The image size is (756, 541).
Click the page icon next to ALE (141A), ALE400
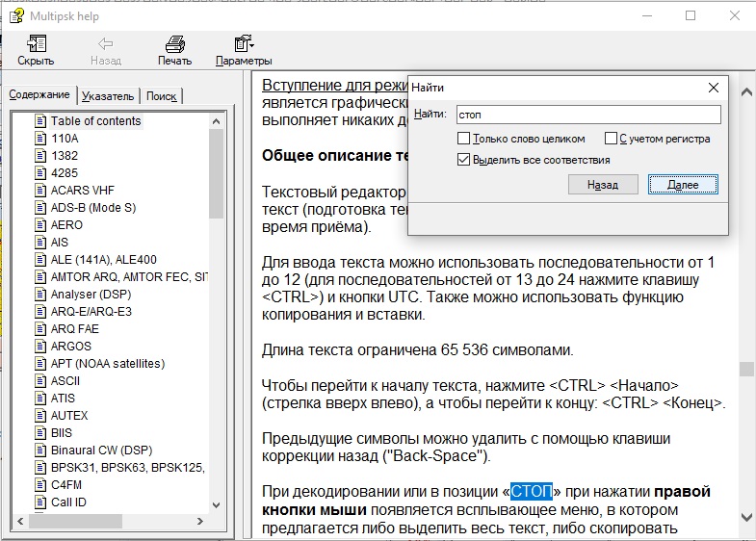pyautogui.click(x=41, y=260)
